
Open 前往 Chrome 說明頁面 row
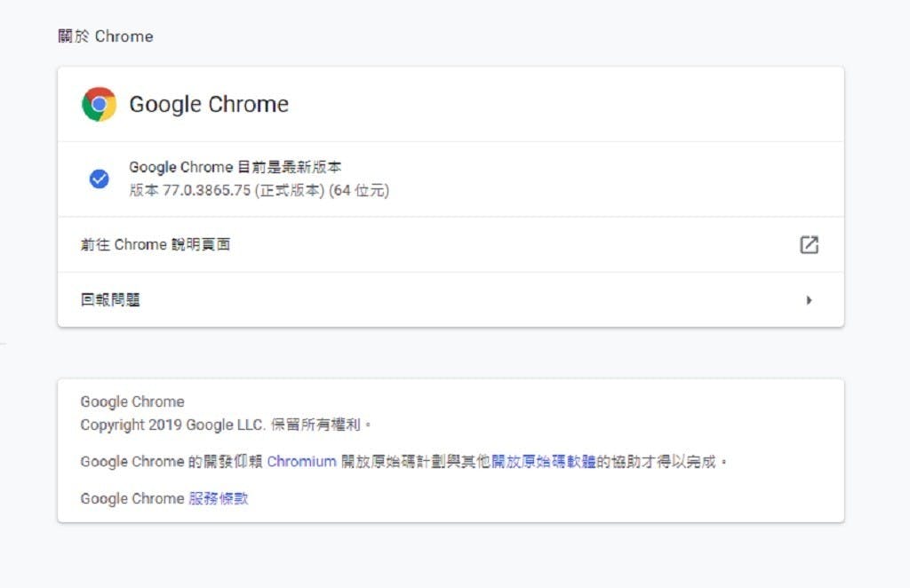(x=451, y=245)
